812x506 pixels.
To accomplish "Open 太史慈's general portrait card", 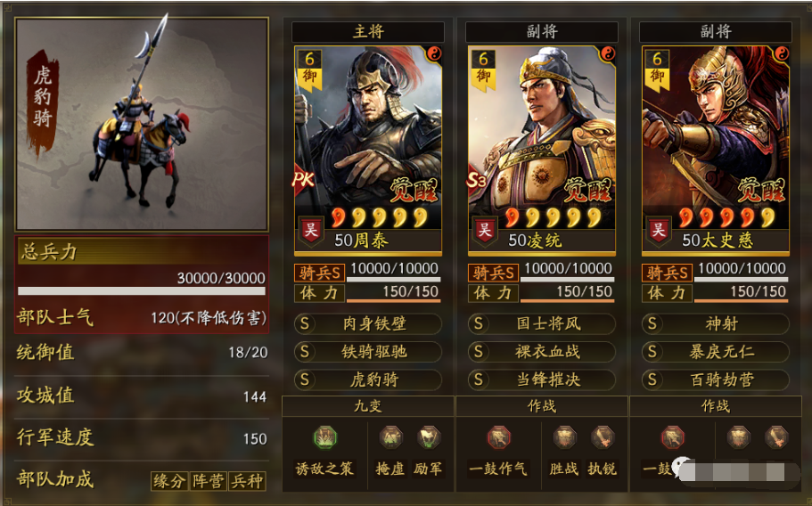I will click(716, 151).
